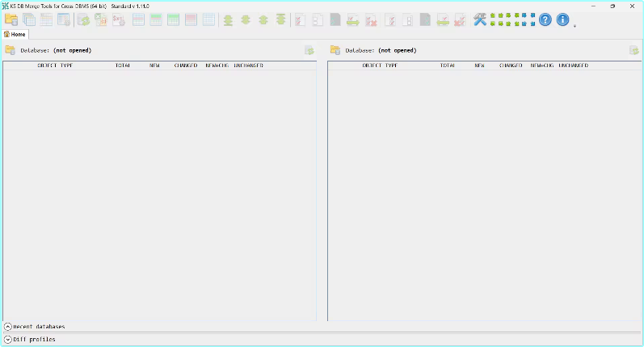Click the refresh database toolbar icon
This screenshot has width=644, height=347.
tap(83, 19)
